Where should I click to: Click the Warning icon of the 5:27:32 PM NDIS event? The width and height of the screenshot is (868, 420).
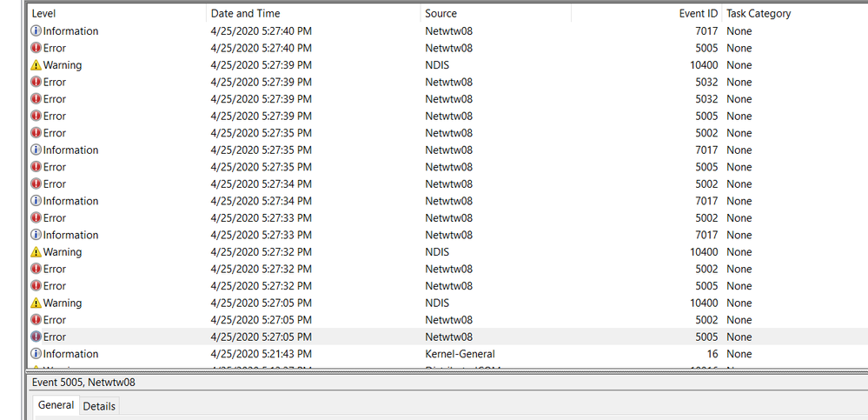tap(36, 252)
